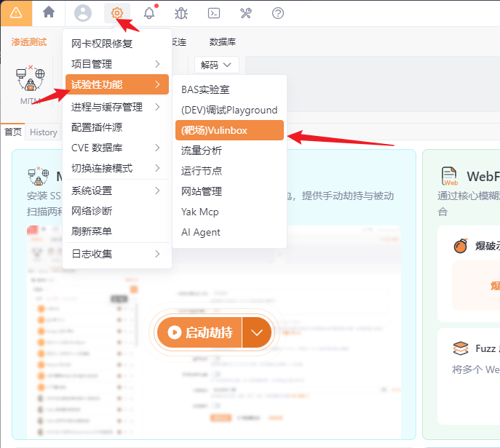Viewport: 500px width, 448px height.
Task: Click the MITM icon in ribbon
Action: (31, 84)
